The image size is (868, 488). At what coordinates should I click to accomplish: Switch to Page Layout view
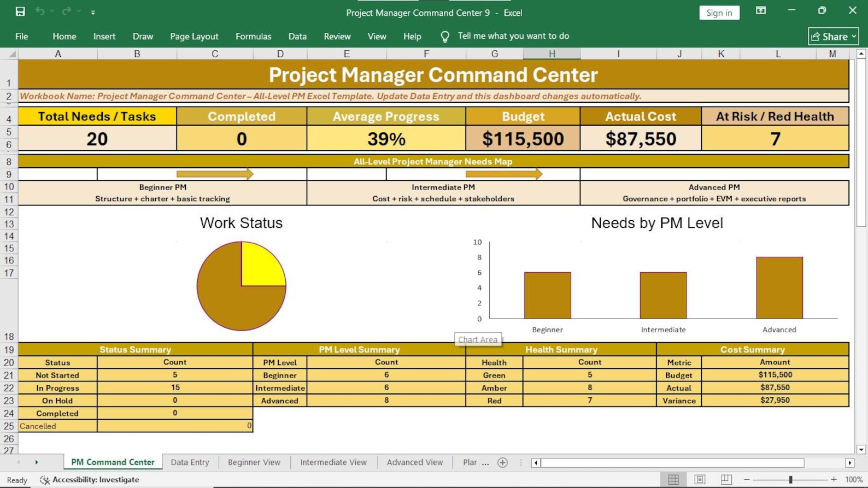point(700,480)
